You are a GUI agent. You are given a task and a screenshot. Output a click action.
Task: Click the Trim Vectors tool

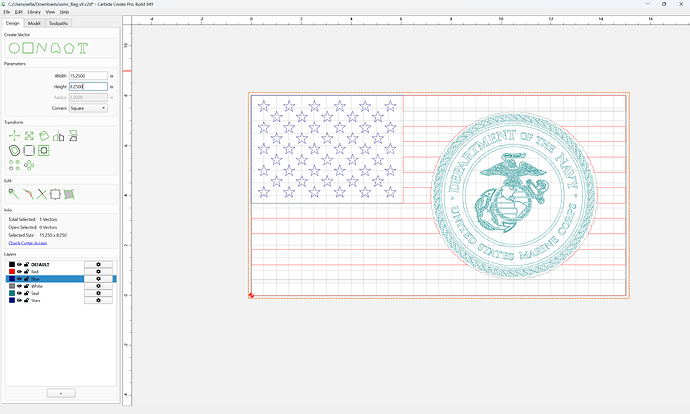coord(41,194)
